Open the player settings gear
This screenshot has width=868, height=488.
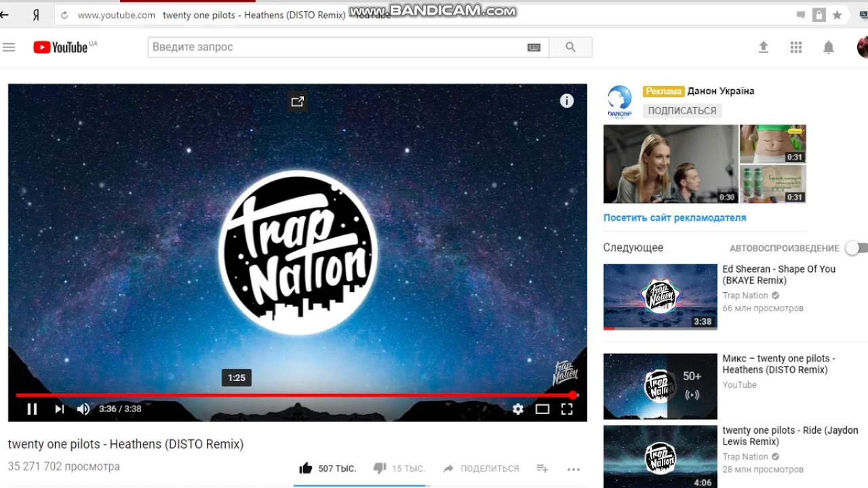pyautogui.click(x=518, y=409)
